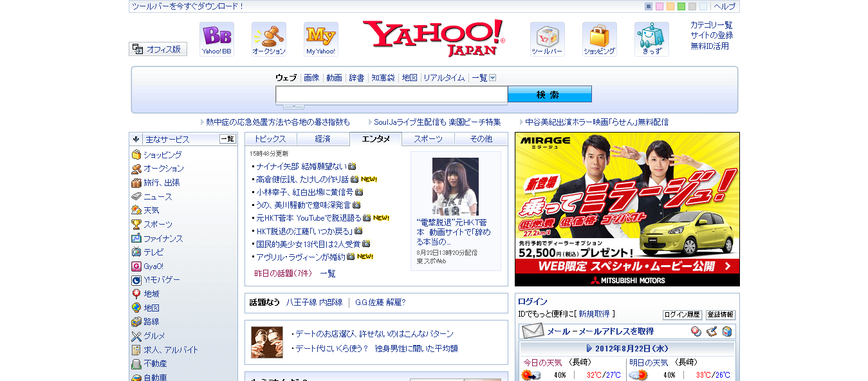Click today's Nagasaki weather sun icon

tap(531, 375)
